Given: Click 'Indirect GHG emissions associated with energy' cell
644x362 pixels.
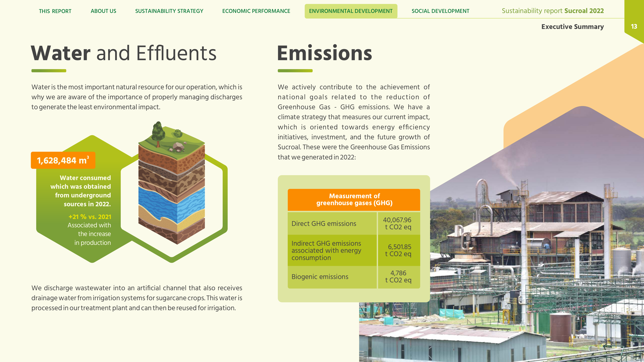Looking at the screenshot, I should pos(332,250).
